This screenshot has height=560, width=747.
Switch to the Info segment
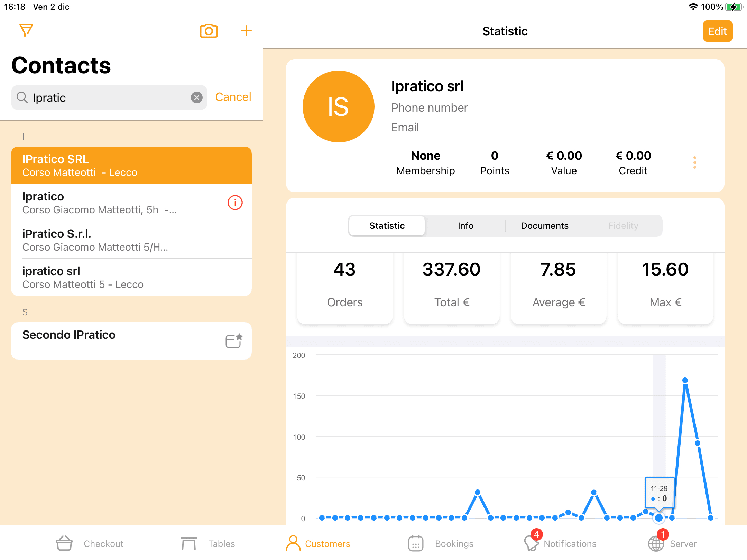point(465,226)
